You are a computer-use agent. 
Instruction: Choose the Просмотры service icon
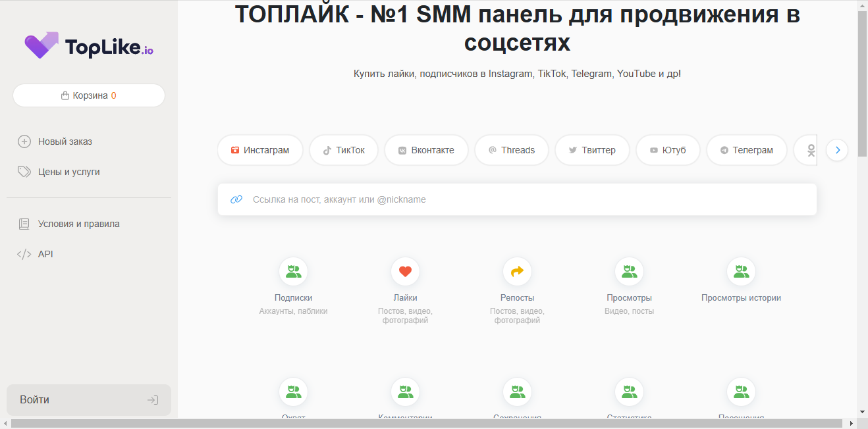[629, 271]
